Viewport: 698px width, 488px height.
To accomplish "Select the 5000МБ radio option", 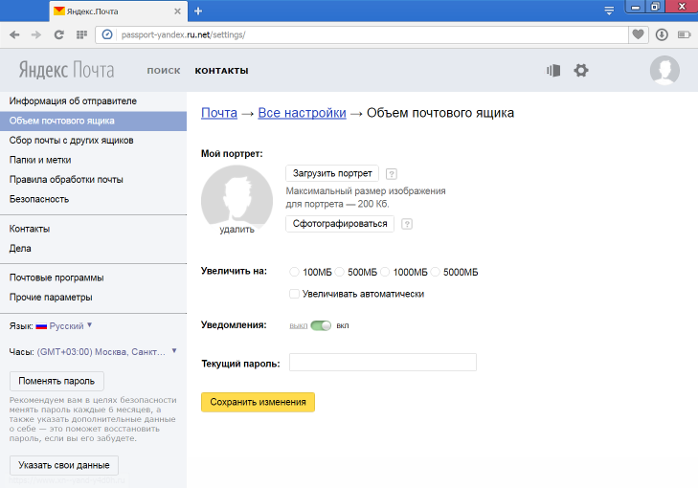I will pos(435,272).
